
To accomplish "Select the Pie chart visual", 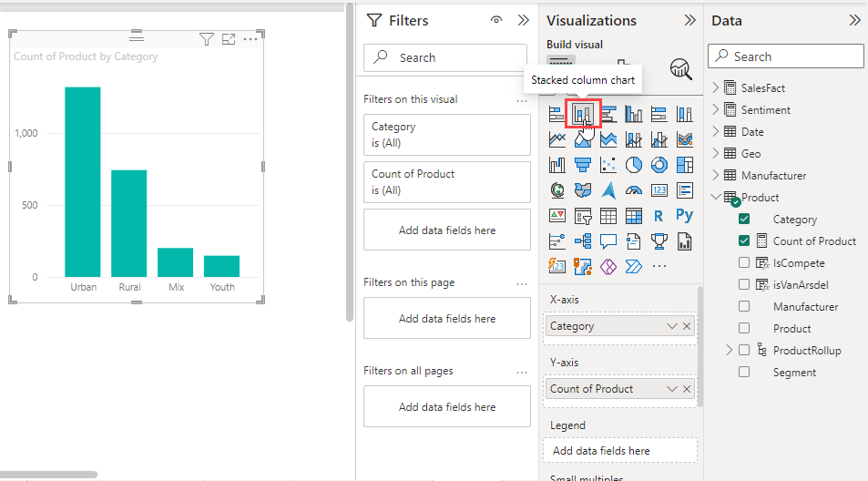I will (x=633, y=165).
